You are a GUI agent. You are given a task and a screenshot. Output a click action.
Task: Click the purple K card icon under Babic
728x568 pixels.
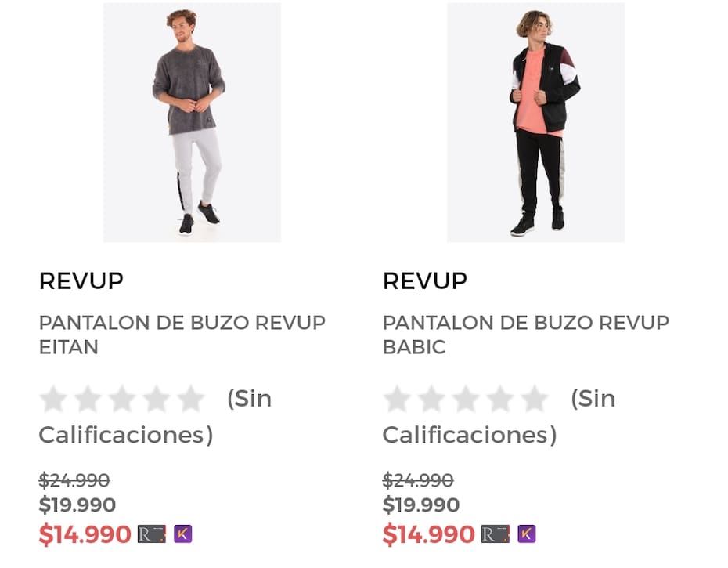click(x=527, y=534)
